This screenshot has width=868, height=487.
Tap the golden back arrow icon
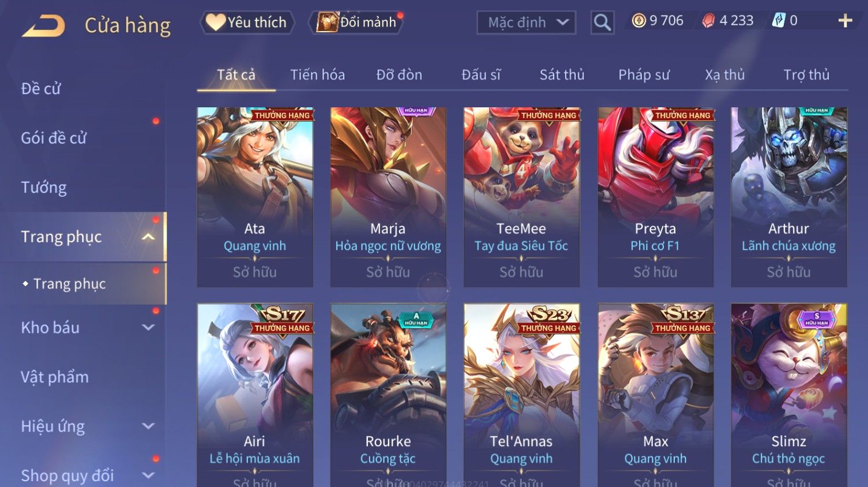(x=43, y=26)
